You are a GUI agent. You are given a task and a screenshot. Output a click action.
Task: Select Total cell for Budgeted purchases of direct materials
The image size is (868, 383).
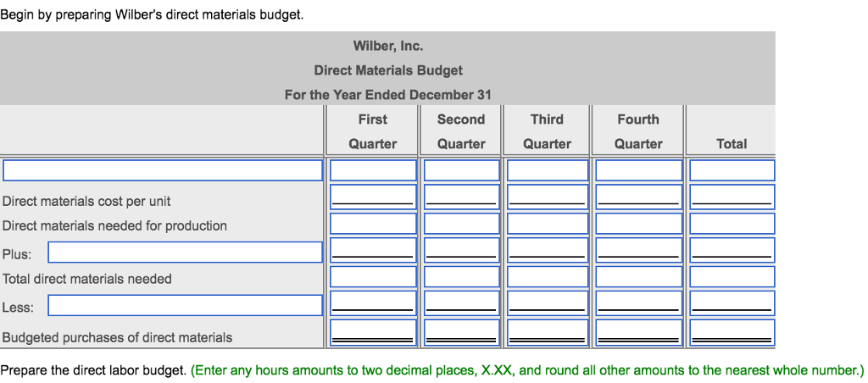coord(732,333)
